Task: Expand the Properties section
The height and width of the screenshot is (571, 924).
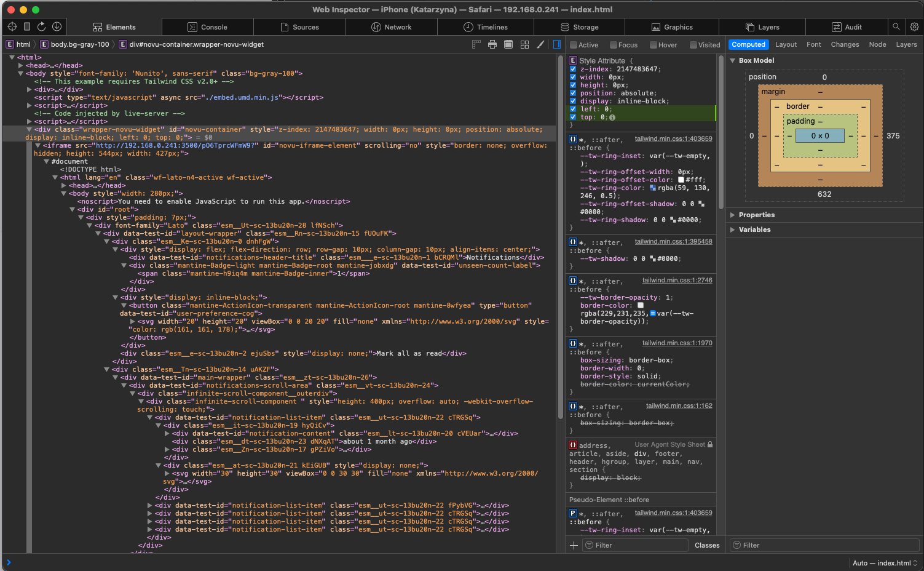Action: pos(732,214)
